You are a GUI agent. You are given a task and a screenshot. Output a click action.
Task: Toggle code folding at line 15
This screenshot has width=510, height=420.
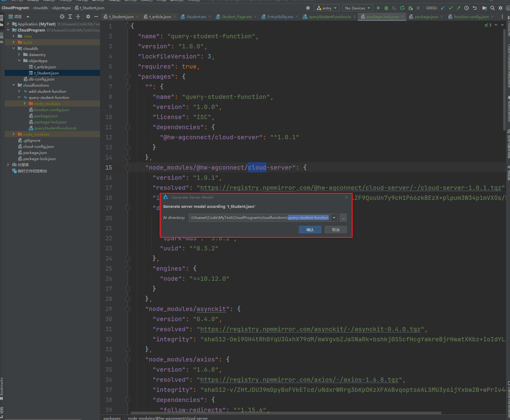coord(128,167)
